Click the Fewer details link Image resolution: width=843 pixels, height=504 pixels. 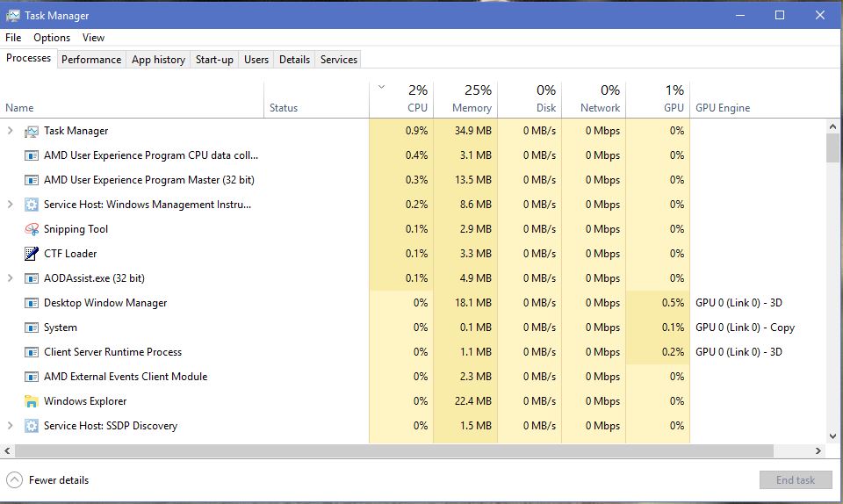(x=59, y=479)
